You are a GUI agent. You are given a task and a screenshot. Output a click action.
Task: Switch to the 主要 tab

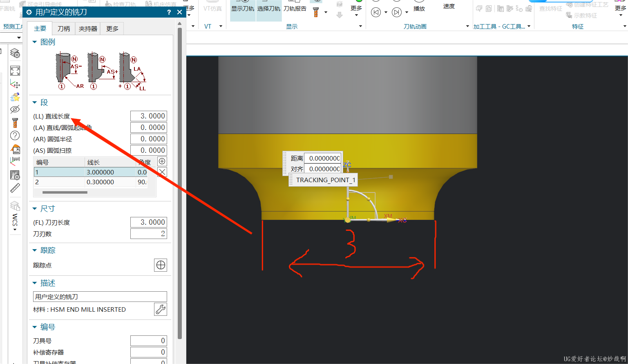40,28
